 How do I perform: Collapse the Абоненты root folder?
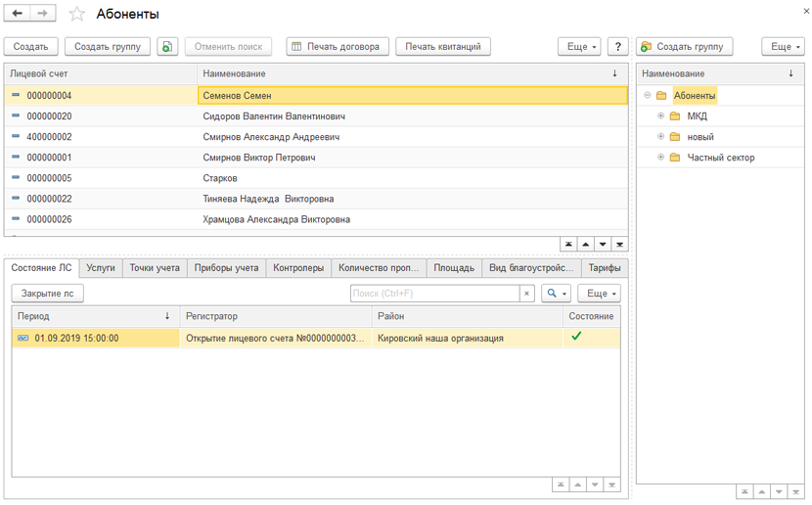tap(648, 96)
